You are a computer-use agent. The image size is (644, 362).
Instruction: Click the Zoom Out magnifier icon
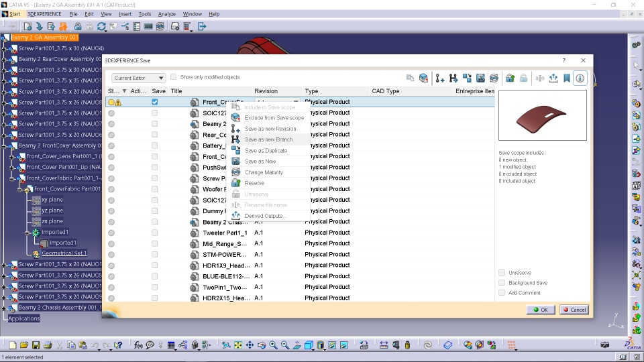click(x=284, y=345)
